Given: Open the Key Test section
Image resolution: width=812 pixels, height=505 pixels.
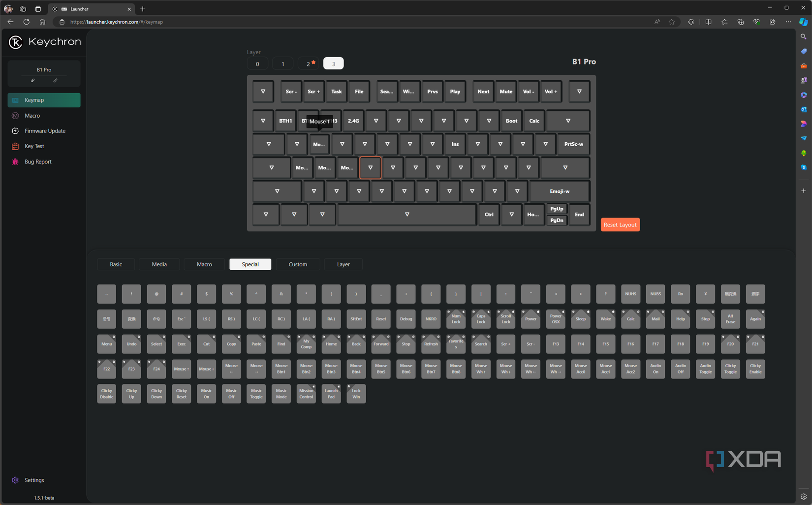Looking at the screenshot, I should pos(33,146).
